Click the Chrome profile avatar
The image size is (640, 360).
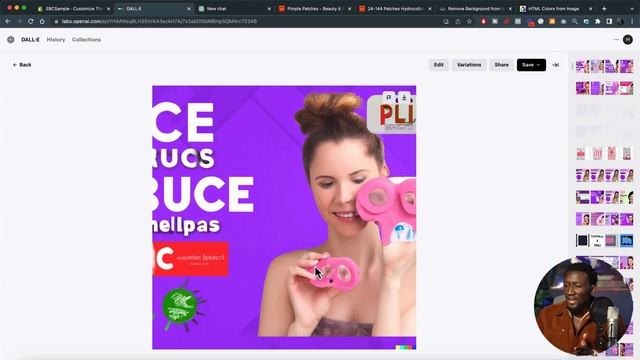(620, 21)
